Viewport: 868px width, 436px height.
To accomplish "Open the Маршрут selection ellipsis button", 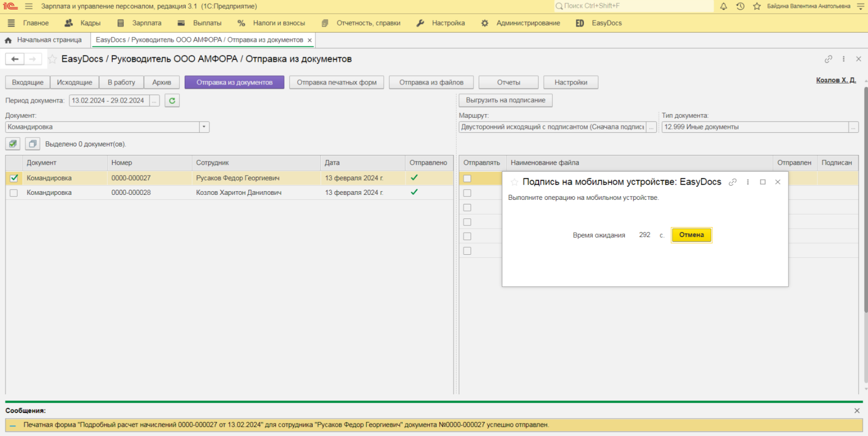I will click(x=652, y=127).
